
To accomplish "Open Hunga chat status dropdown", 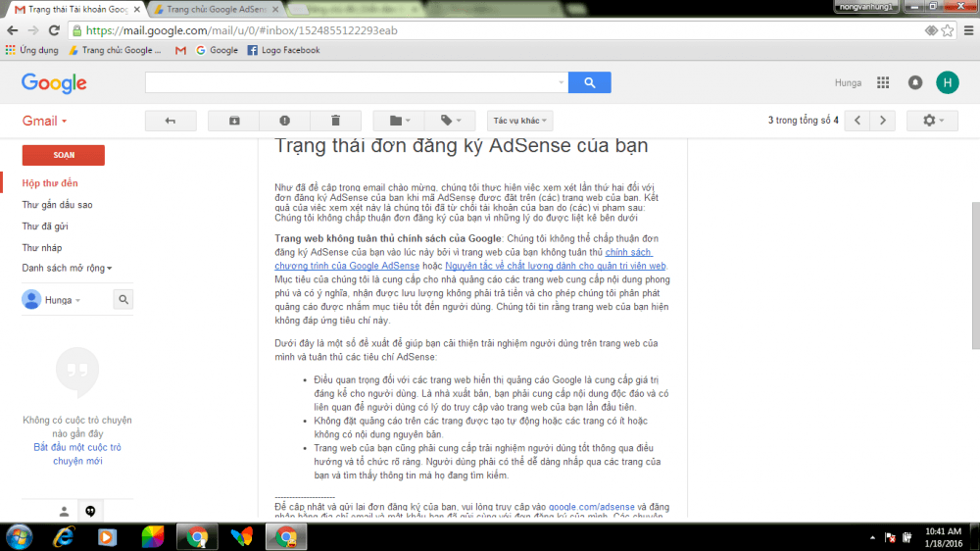I will point(63,300).
